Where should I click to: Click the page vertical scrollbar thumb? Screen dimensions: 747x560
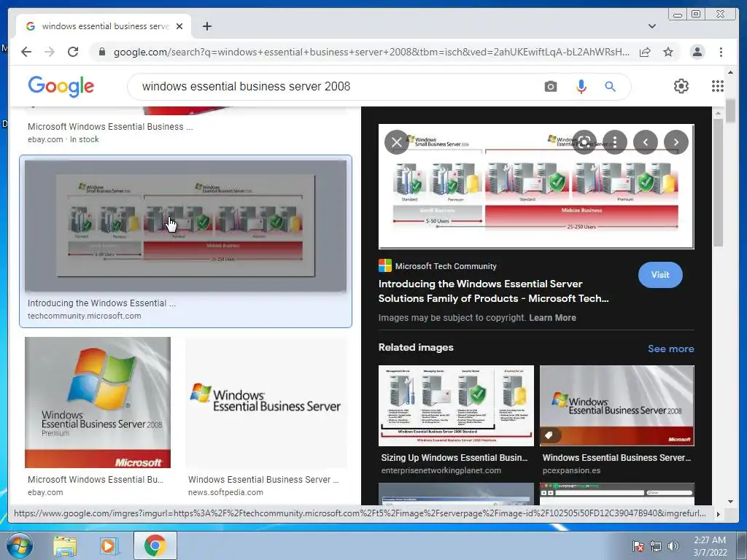pos(729,111)
